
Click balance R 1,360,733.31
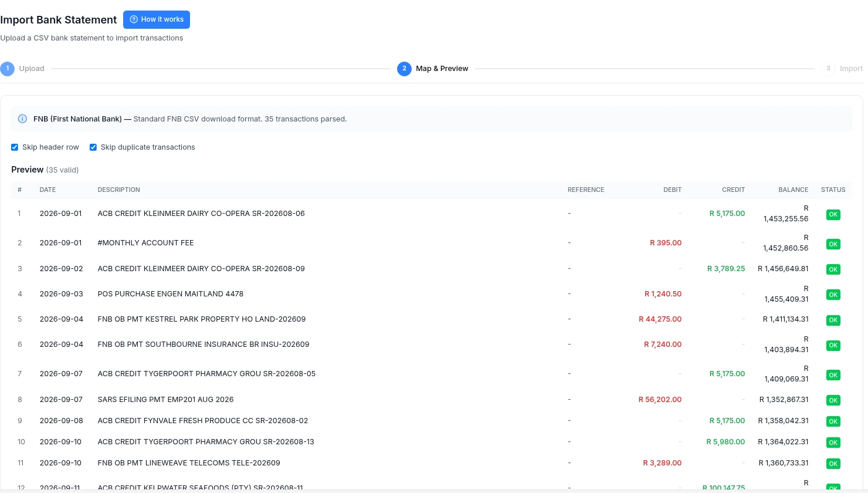(x=784, y=463)
